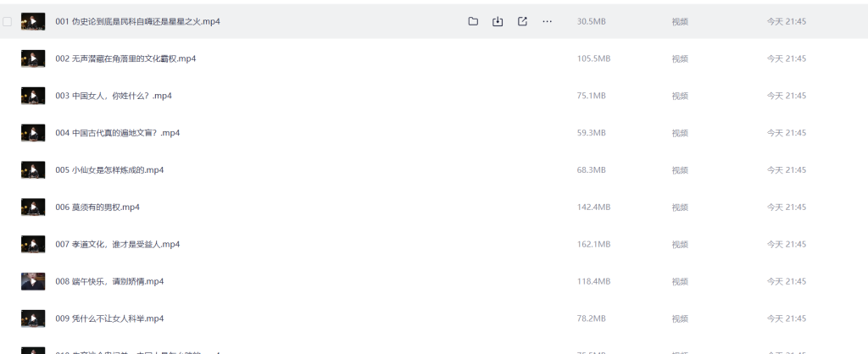
Task: Click the video icon for 002 无声潜藏在角落里的文化霸权
Action: [33, 58]
